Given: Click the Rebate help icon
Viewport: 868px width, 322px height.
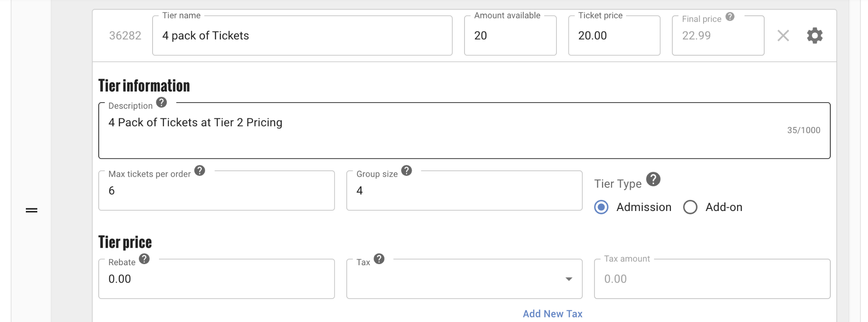Looking at the screenshot, I should 144,259.
